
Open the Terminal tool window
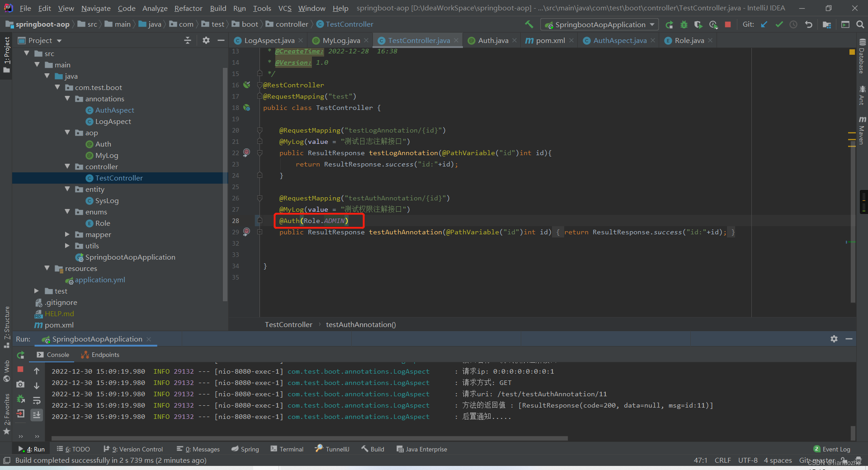pyautogui.click(x=287, y=449)
